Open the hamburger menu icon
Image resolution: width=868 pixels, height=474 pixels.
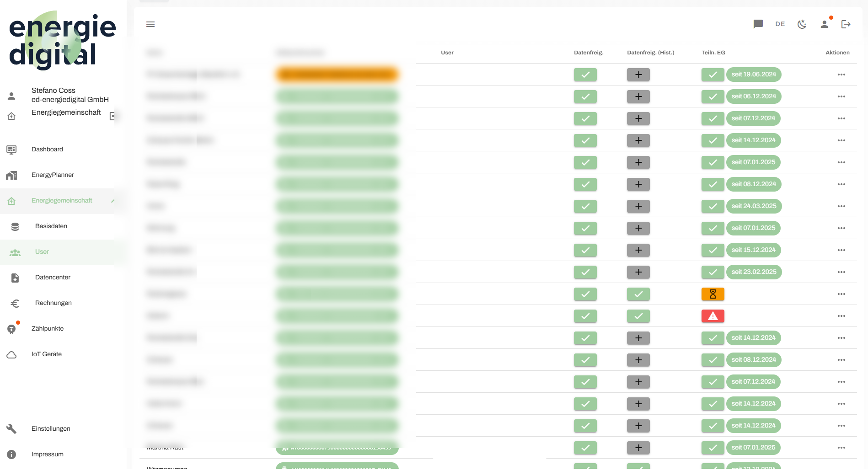(x=150, y=24)
